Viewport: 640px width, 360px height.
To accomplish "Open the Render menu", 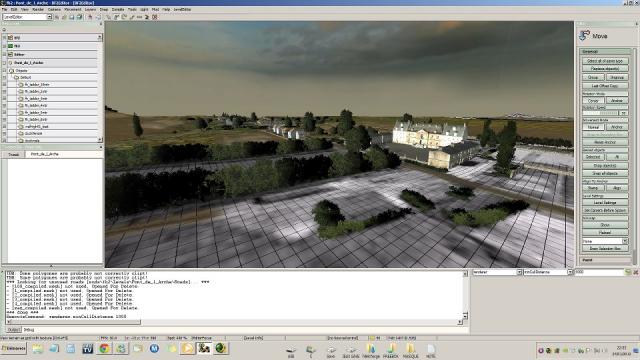I will coord(38,9).
